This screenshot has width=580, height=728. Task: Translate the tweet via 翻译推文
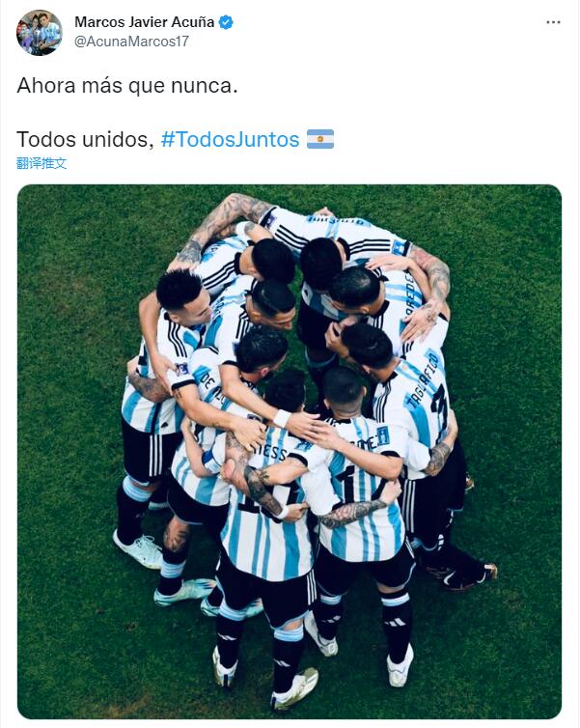41,163
